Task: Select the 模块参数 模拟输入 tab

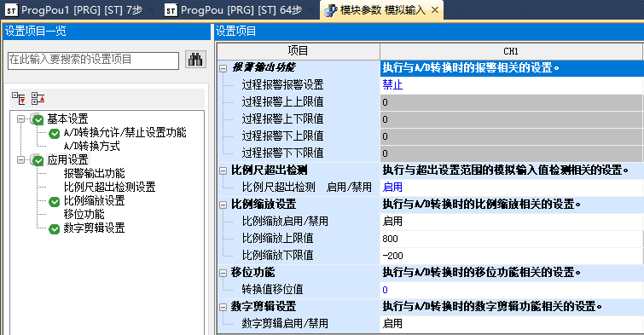Action: (382, 10)
